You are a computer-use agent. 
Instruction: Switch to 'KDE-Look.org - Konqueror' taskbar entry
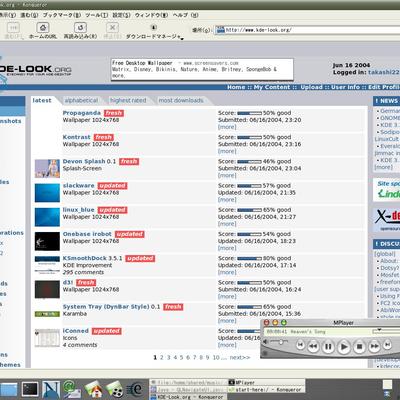point(188,397)
